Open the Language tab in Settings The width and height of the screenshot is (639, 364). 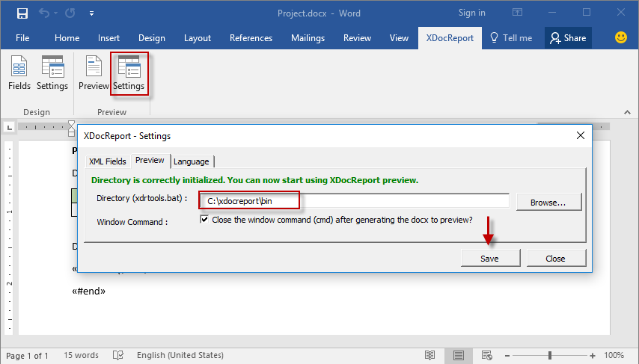[x=192, y=161]
